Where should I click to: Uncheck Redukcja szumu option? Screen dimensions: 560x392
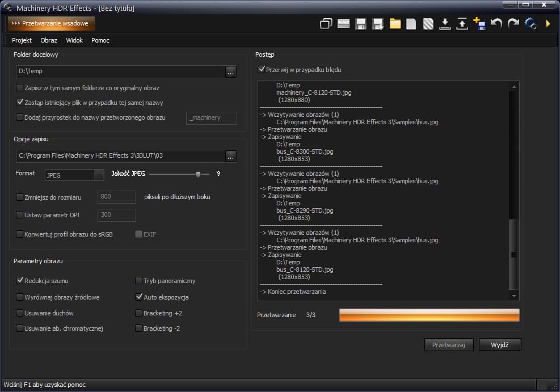click(20, 281)
